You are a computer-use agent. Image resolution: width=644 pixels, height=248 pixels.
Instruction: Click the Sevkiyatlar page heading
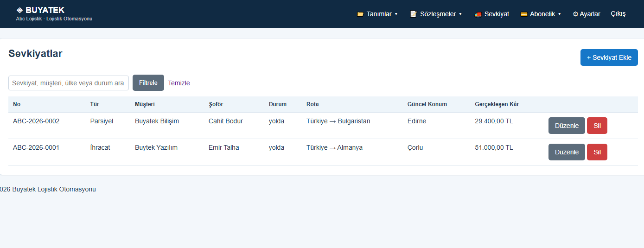[x=35, y=54]
